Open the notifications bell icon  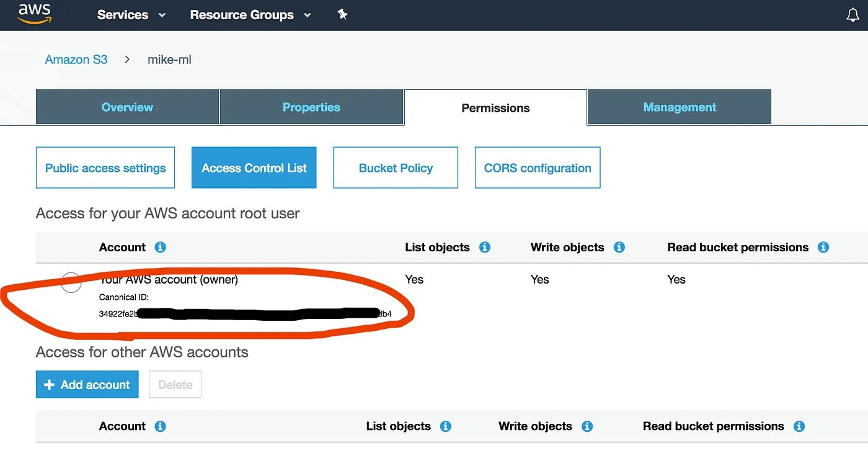[x=853, y=14]
